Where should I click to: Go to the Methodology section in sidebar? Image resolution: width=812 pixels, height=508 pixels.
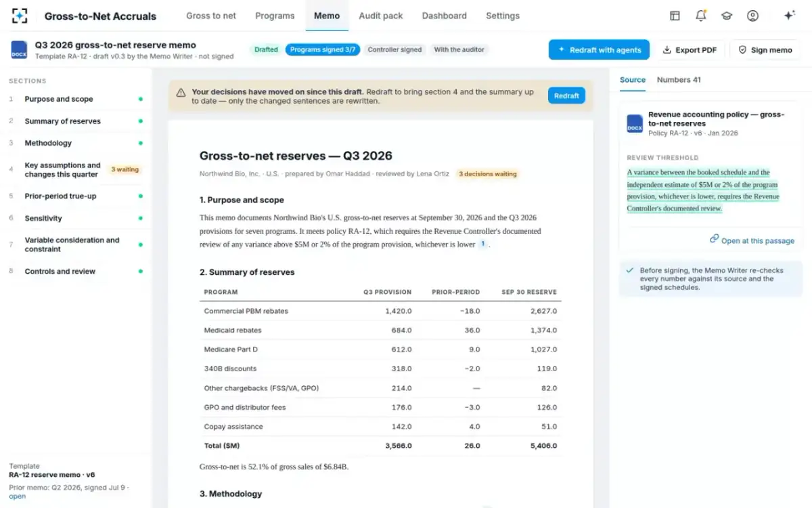[76, 143]
